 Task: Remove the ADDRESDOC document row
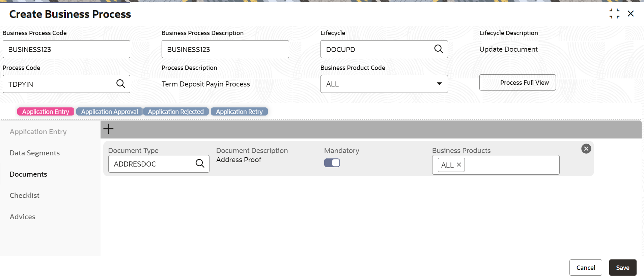(586, 149)
